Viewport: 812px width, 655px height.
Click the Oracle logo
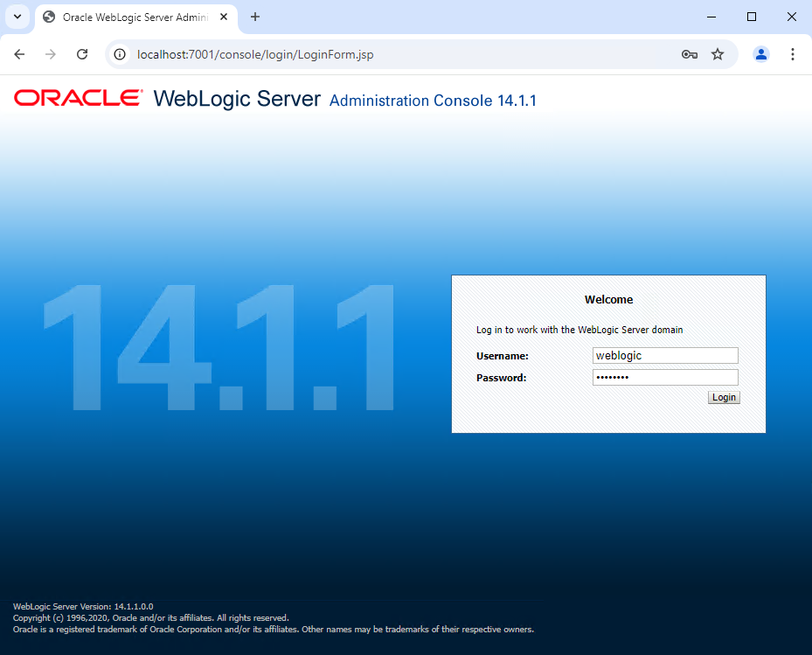[x=78, y=98]
